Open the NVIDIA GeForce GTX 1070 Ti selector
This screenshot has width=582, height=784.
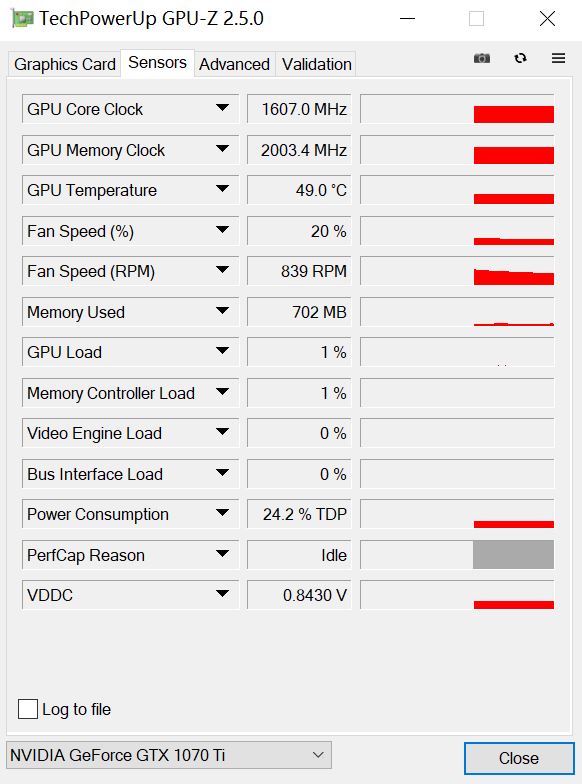pos(169,755)
